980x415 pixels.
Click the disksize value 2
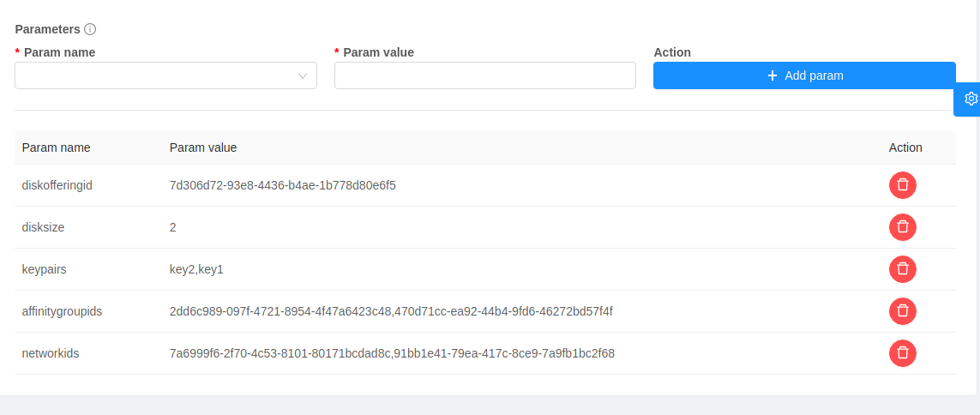pyautogui.click(x=173, y=227)
